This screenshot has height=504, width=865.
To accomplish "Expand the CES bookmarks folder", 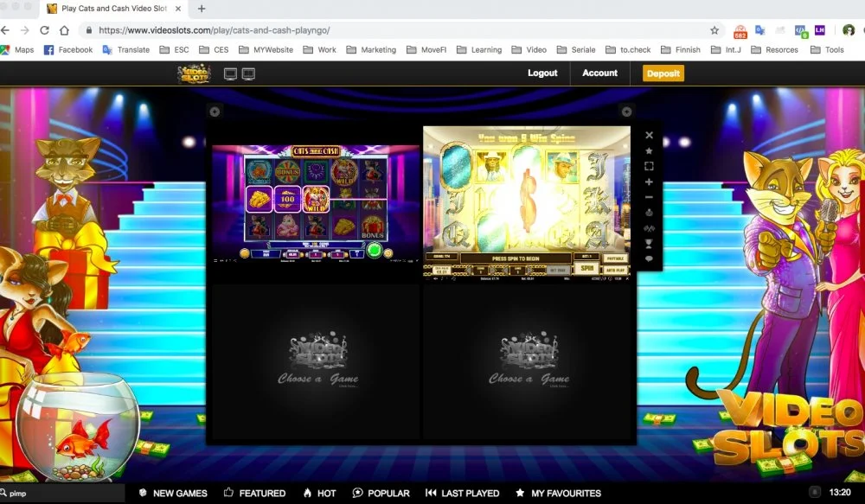I will point(214,49).
